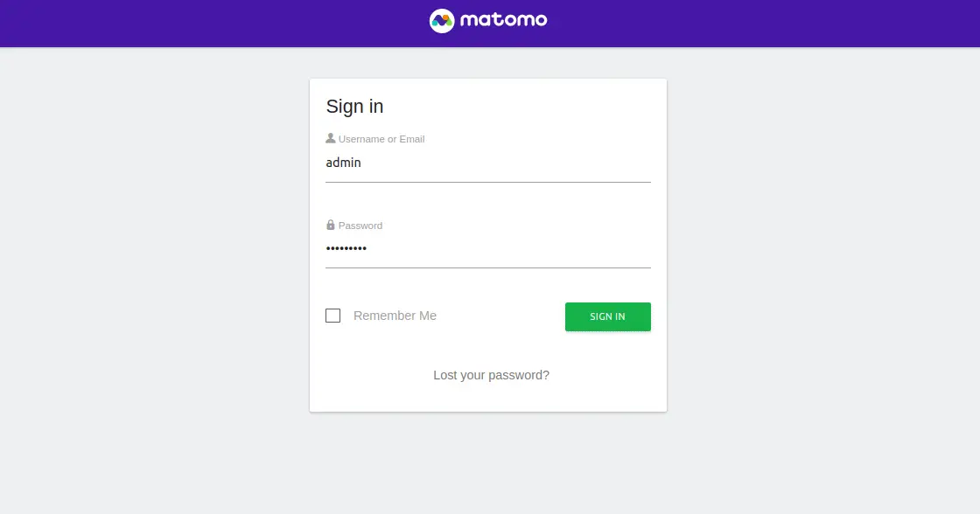Click the Sign in heading
Viewport: 980px width, 514px height.
(354, 106)
